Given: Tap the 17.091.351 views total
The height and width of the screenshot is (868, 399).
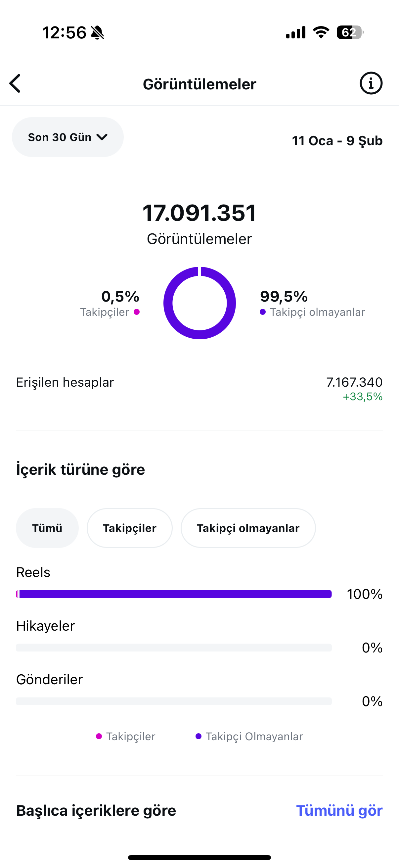Looking at the screenshot, I should pyautogui.click(x=199, y=213).
